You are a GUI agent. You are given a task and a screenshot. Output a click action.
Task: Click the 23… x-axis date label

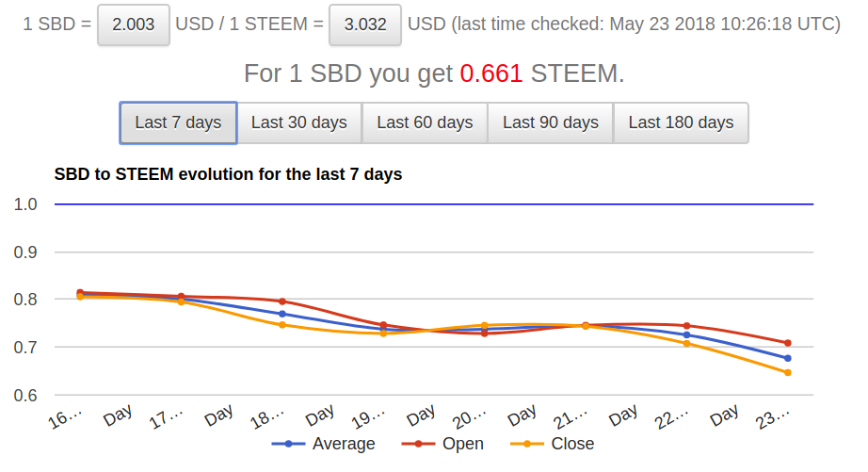click(773, 419)
